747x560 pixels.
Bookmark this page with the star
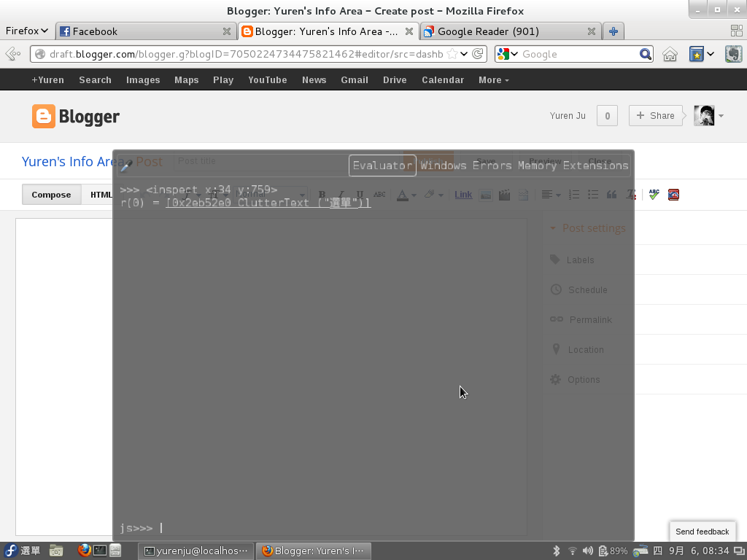pyautogui.click(x=452, y=54)
